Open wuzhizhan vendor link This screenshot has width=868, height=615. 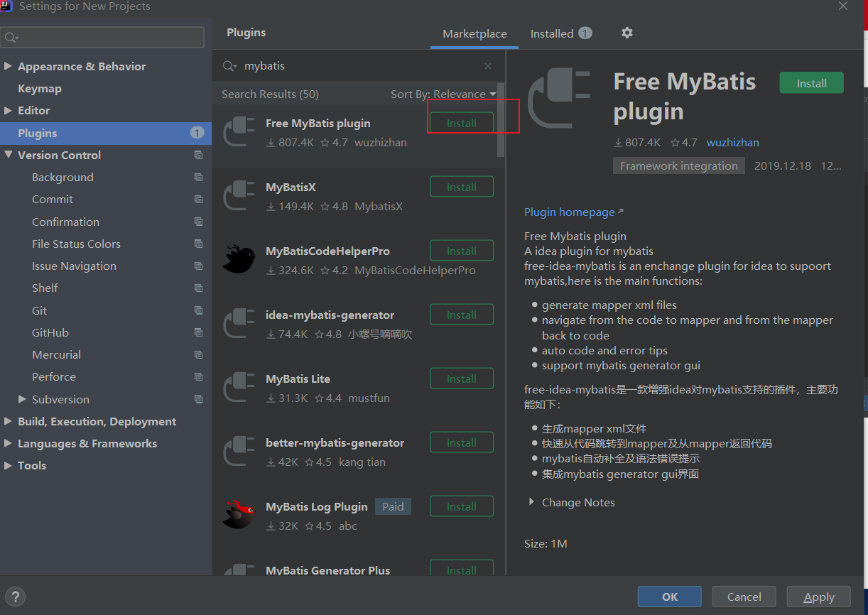(x=732, y=142)
